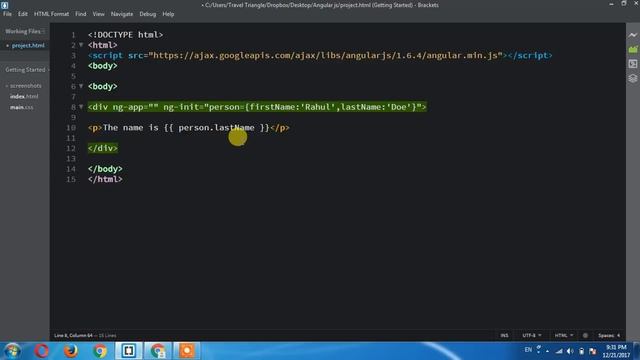Open the Navigate menu
The height and width of the screenshot is (360, 640).
tap(122, 14)
